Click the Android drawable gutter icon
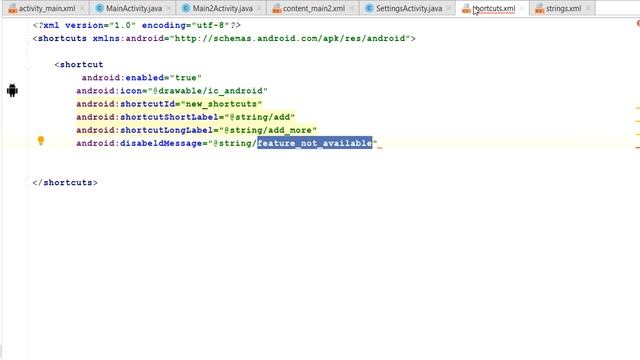This screenshot has height=360, width=640. (12, 90)
